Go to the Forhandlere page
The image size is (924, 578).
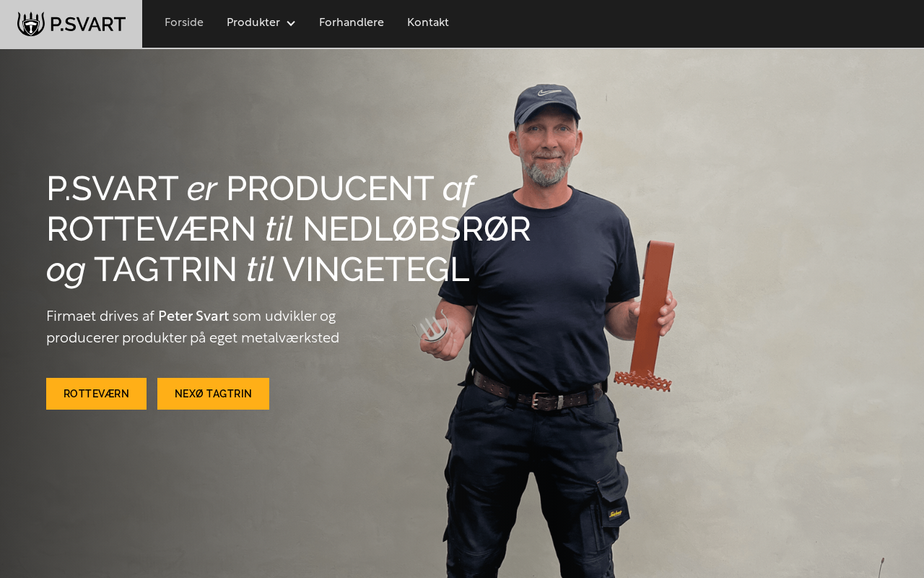click(x=352, y=22)
